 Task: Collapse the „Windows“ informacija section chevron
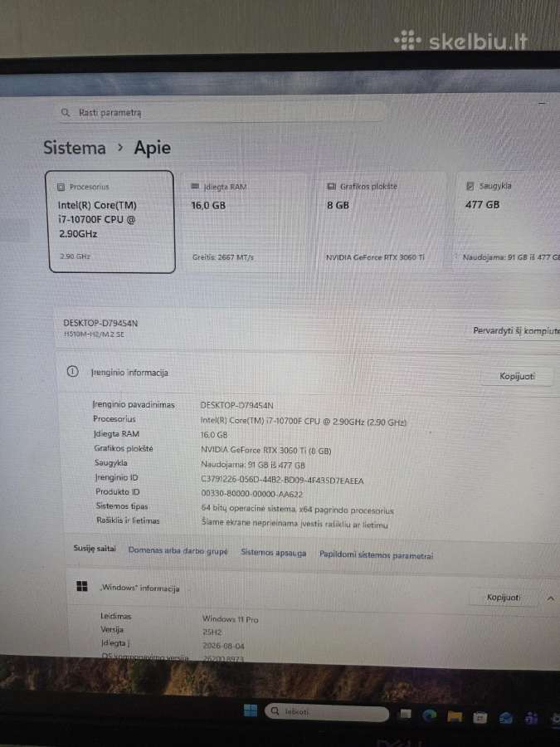(x=551, y=598)
